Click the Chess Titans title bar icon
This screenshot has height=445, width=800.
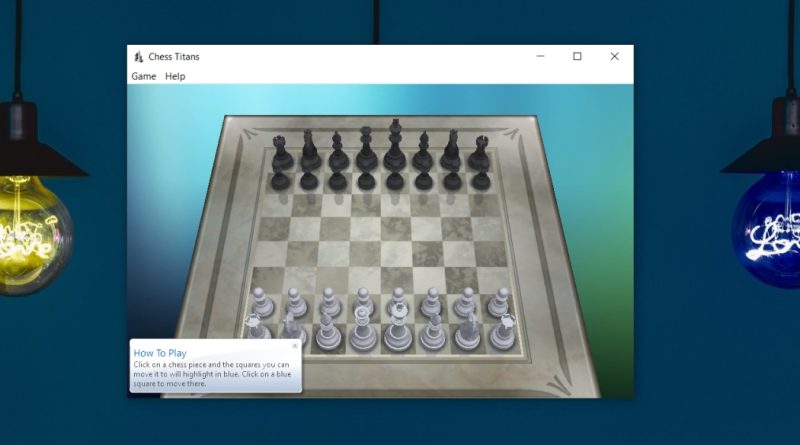(x=138, y=57)
